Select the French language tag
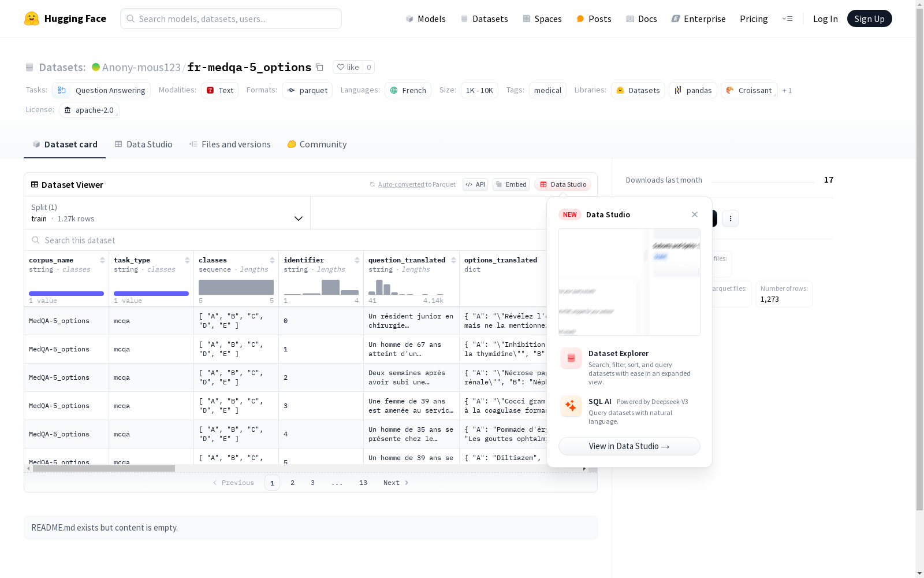 [x=408, y=90]
